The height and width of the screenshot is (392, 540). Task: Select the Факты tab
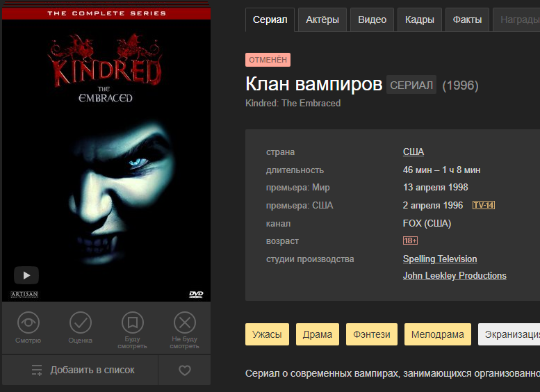[467, 20]
